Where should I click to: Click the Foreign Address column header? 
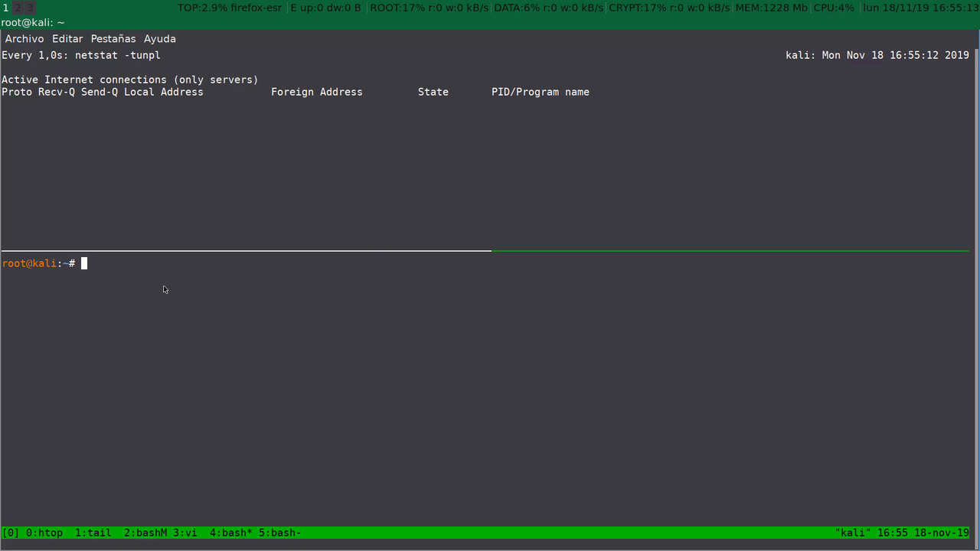[x=317, y=92]
